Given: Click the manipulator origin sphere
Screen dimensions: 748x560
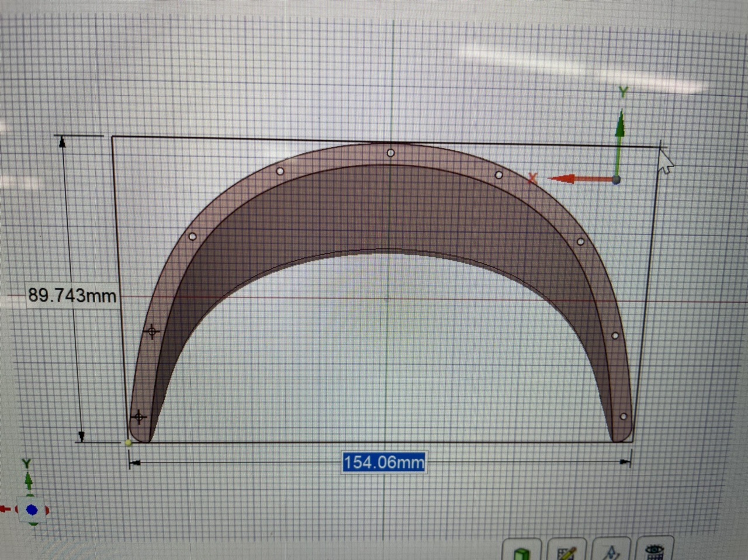Looking at the screenshot, I should [617, 179].
